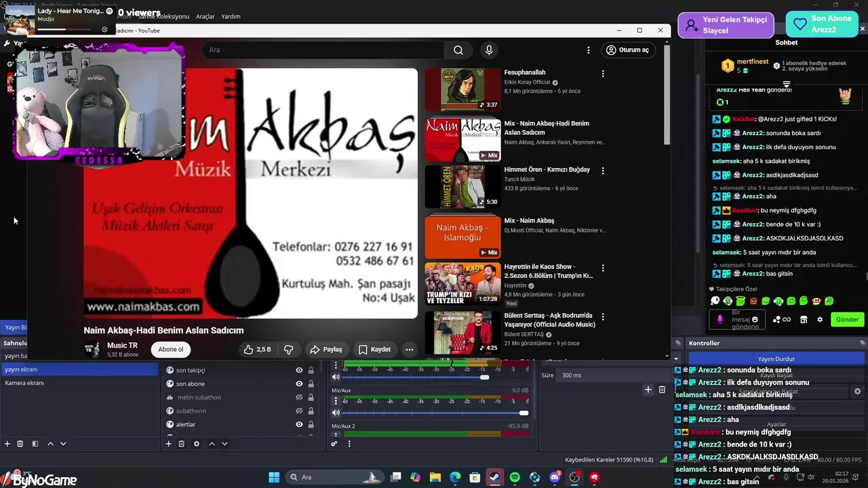This screenshot has height=488, width=868.
Task: Move selected source down arrow
Action: click(x=224, y=444)
